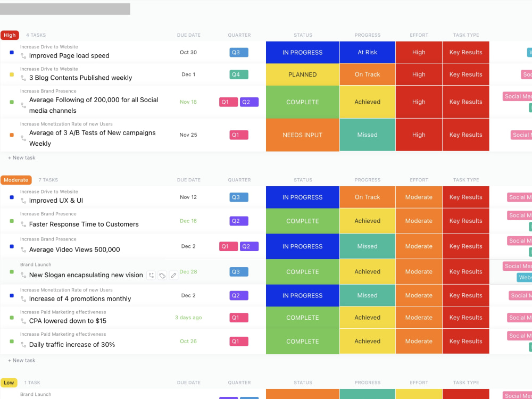Screen dimensions: 532x399
Task: Click subtask icon beside Improved Page load speed
Action: point(23,56)
